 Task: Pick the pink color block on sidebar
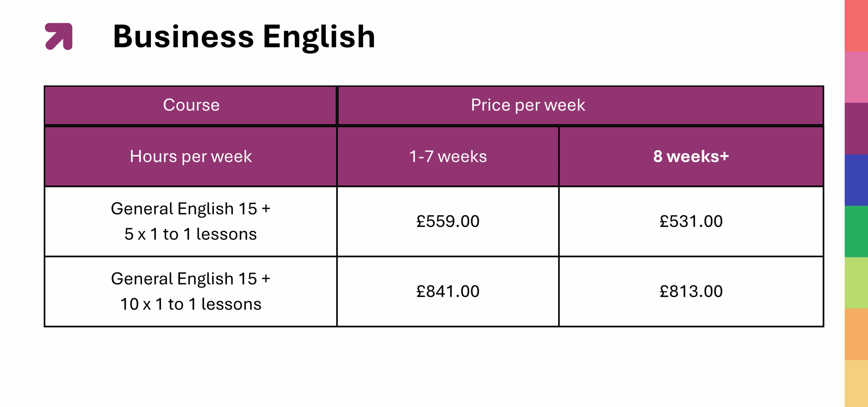856,77
